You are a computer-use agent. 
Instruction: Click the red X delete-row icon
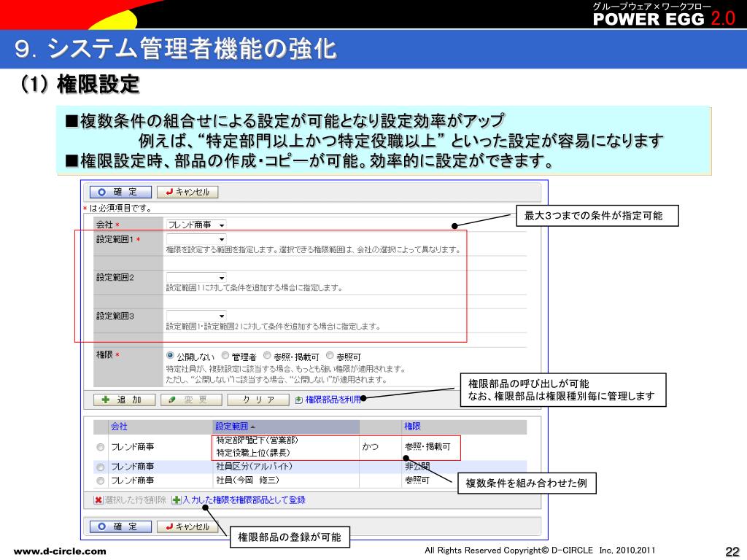coord(98,500)
